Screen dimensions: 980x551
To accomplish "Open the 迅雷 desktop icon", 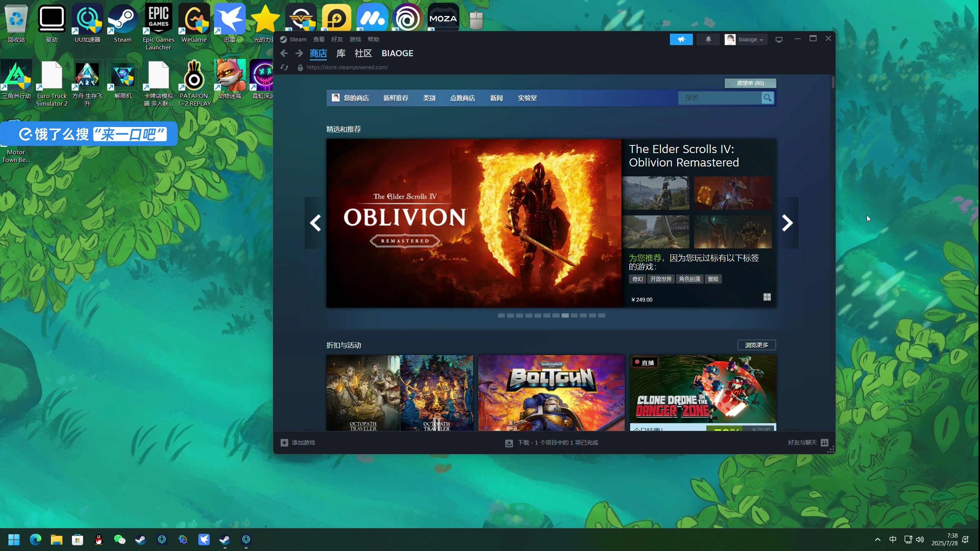I will [230, 23].
